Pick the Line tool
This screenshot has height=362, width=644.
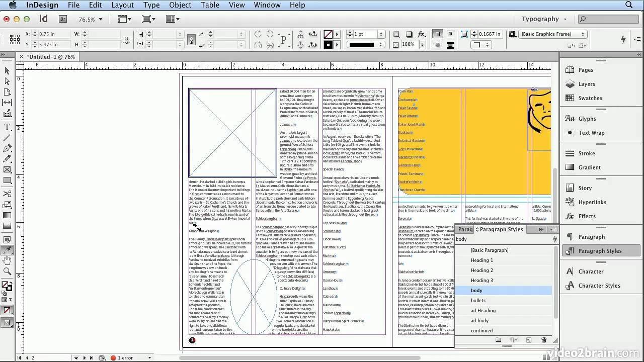[x=7, y=138]
